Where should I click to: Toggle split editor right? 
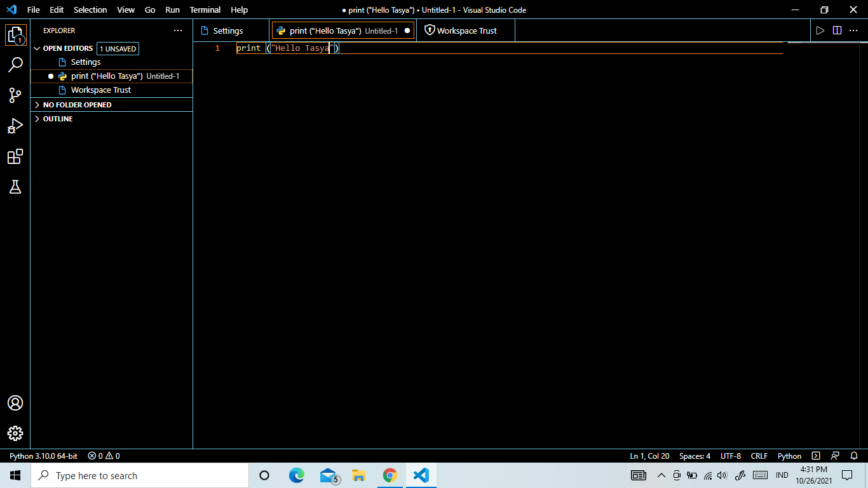click(x=837, y=30)
